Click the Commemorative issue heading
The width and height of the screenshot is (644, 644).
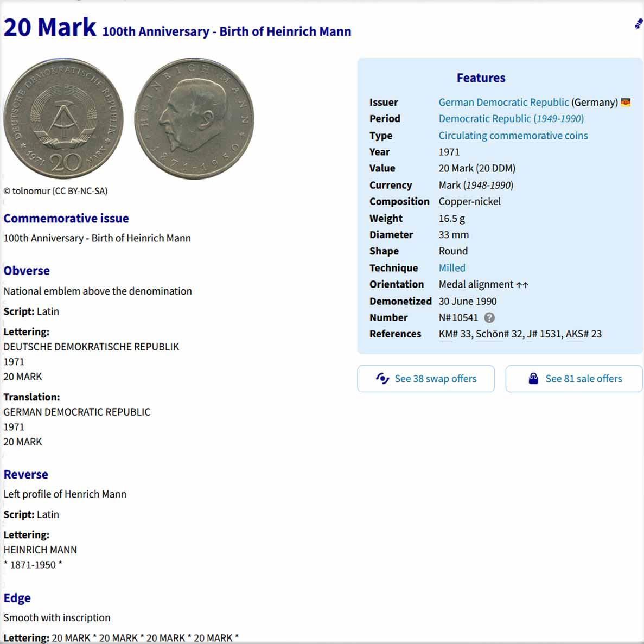[66, 219]
